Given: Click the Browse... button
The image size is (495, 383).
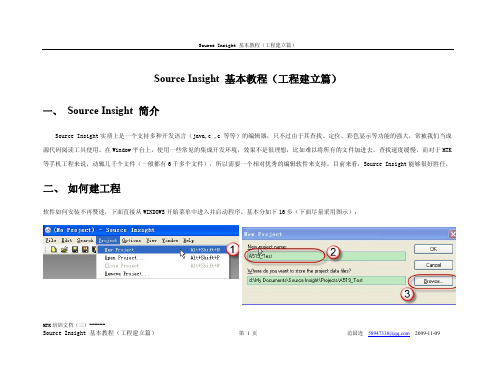Looking at the screenshot, I should point(433,281).
